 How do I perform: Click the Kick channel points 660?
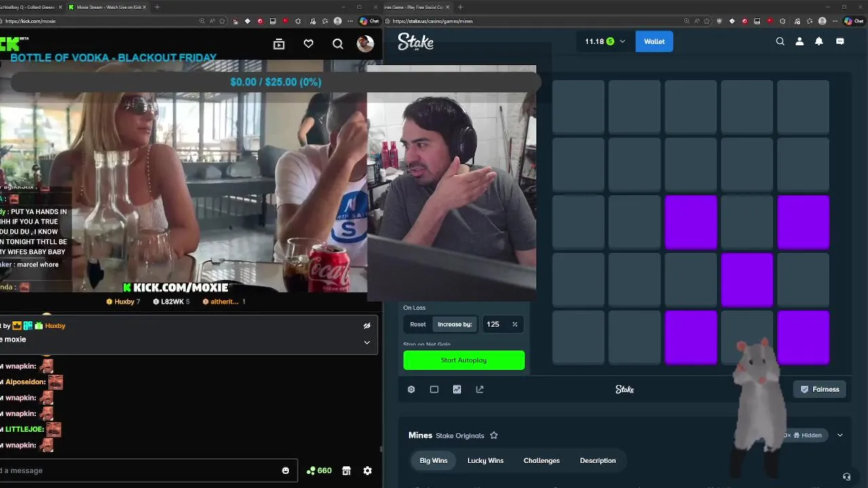pyautogui.click(x=319, y=470)
